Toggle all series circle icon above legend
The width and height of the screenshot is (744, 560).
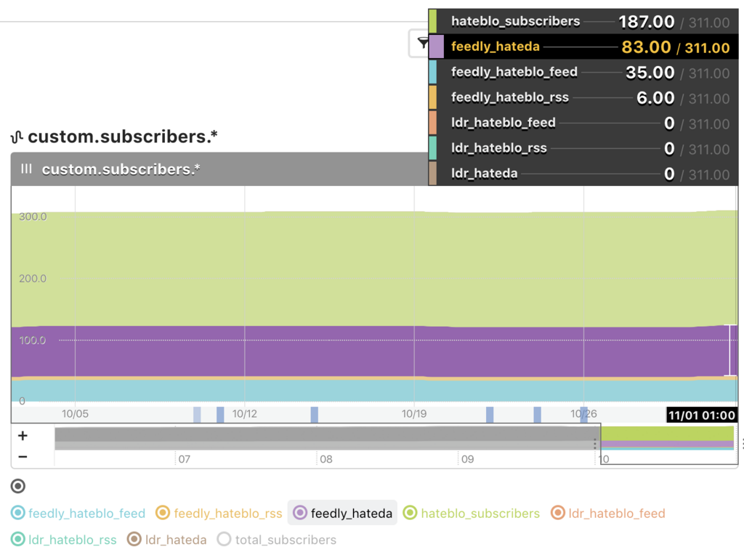tap(18, 486)
